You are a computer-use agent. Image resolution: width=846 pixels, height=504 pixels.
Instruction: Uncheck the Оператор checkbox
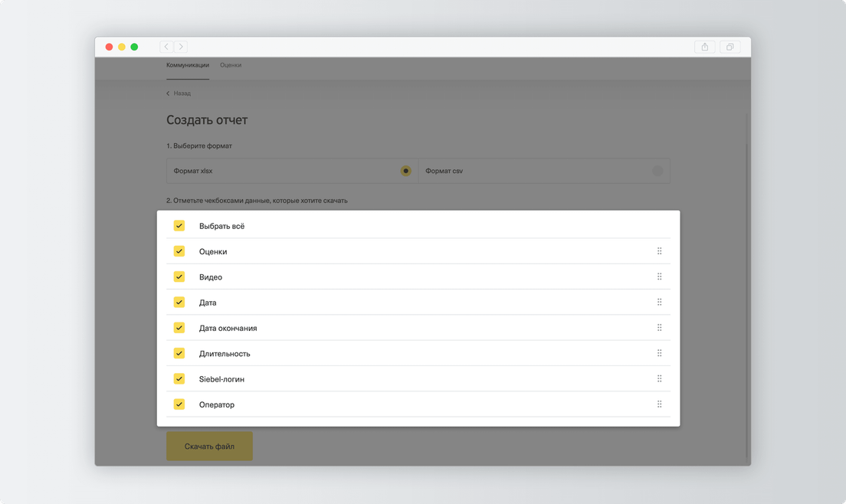(179, 404)
